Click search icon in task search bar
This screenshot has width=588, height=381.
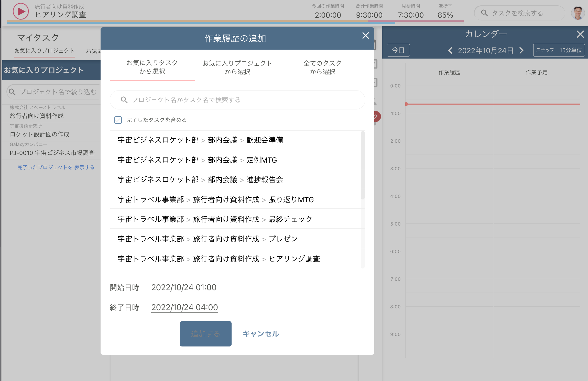pyautogui.click(x=484, y=13)
